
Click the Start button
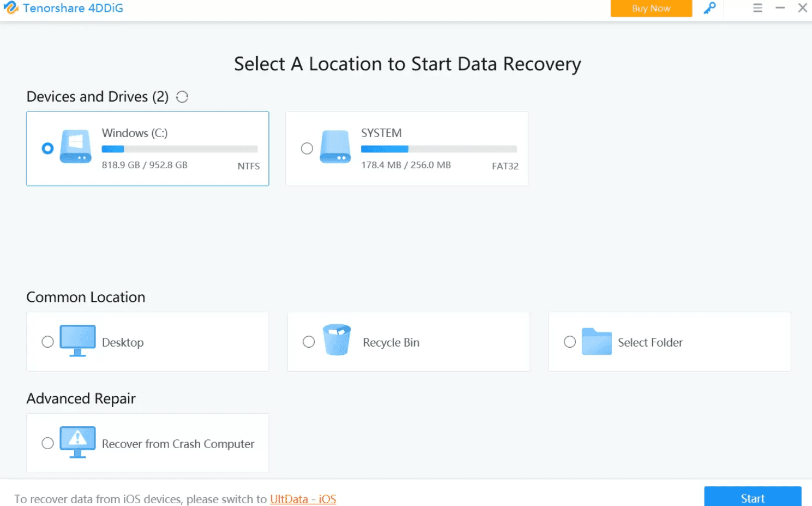pyautogui.click(x=753, y=497)
